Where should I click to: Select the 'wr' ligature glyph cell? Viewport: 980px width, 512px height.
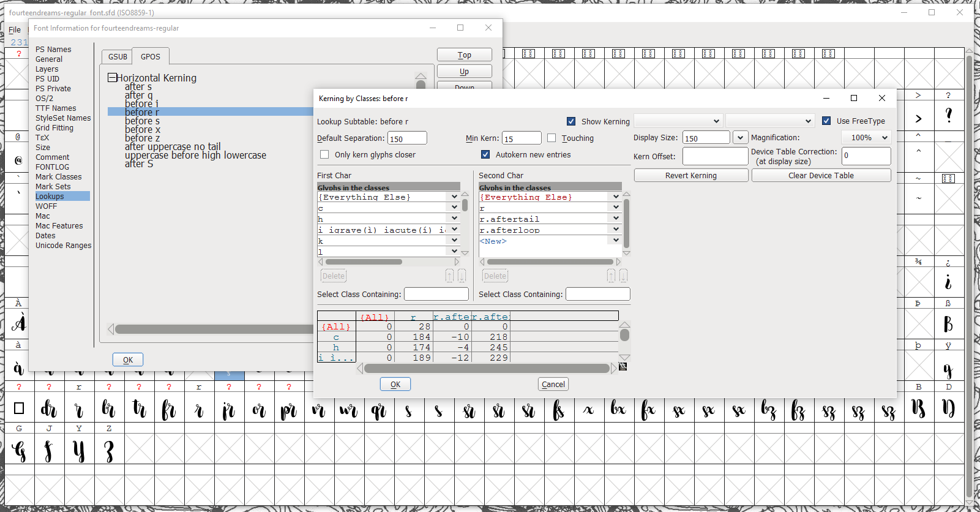[349, 408]
